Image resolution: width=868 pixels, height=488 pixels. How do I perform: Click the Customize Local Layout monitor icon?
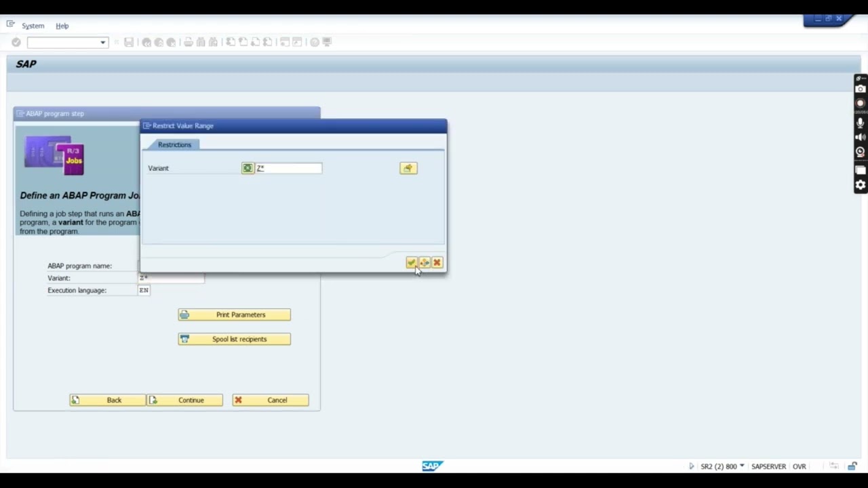pos(327,42)
